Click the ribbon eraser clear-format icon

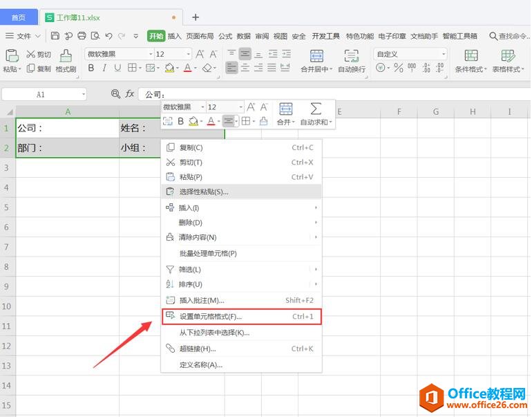[x=207, y=68]
